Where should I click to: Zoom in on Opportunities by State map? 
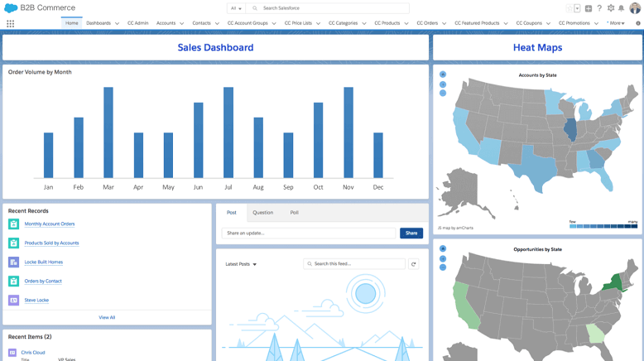pos(443,258)
